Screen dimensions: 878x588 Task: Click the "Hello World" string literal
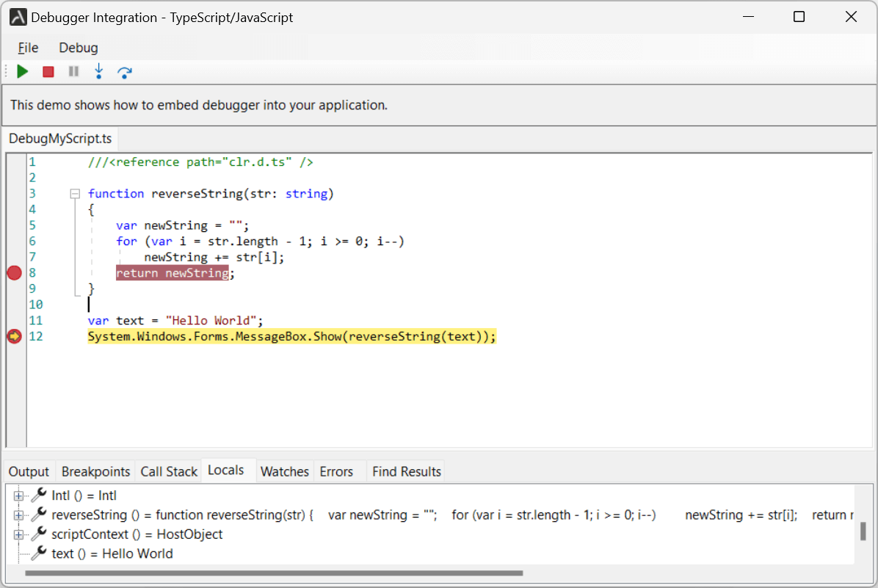pyautogui.click(x=211, y=320)
